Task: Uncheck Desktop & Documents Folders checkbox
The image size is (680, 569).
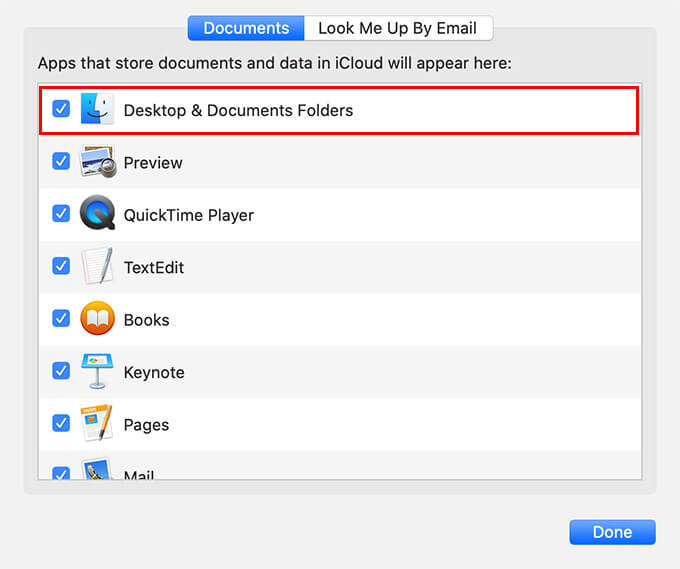Action: pos(61,109)
